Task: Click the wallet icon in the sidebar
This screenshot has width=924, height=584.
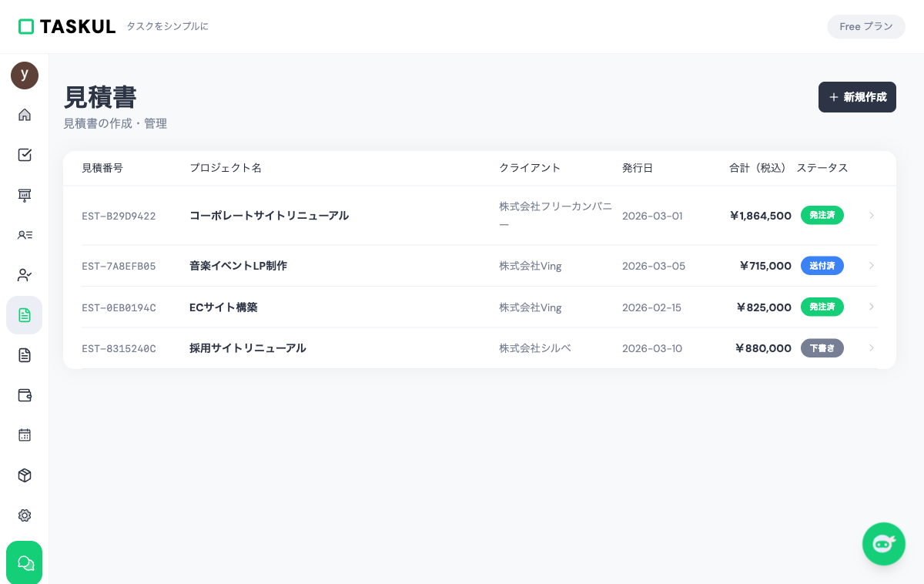Action: (25, 395)
